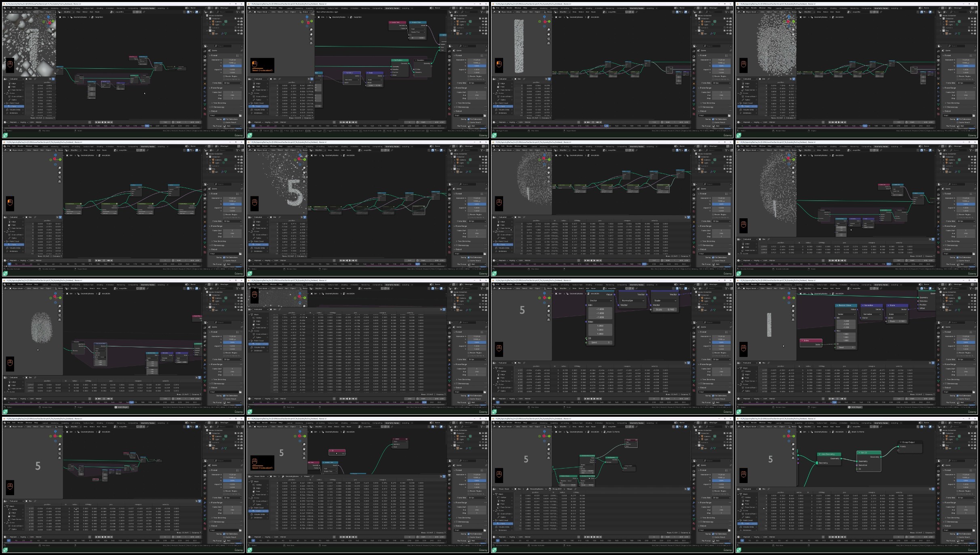
Task: Switch to Layout workspace in Join Geometry screenshot
Action: (x=779, y=423)
